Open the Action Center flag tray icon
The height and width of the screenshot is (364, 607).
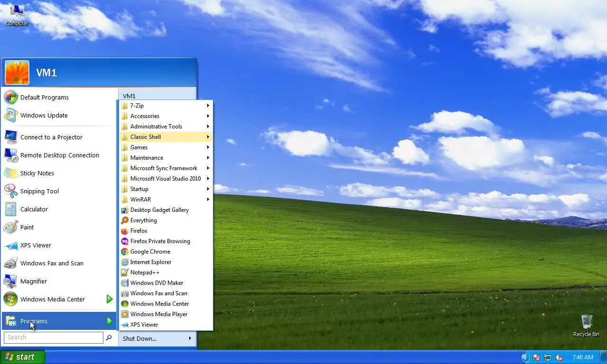click(536, 357)
